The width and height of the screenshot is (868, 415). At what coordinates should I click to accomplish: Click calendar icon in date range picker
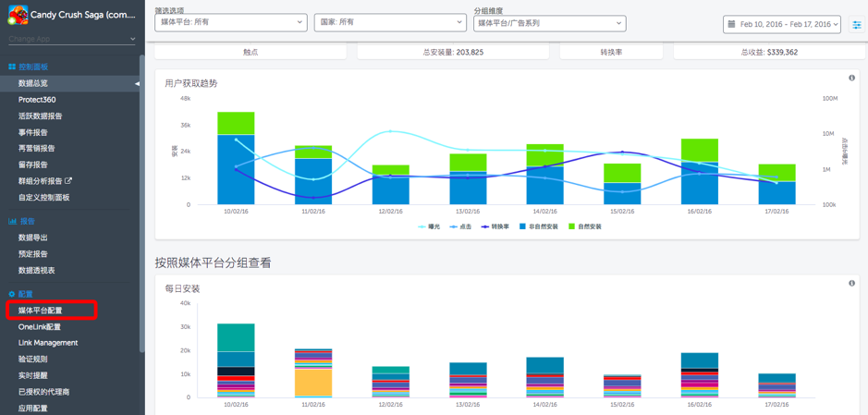click(731, 24)
